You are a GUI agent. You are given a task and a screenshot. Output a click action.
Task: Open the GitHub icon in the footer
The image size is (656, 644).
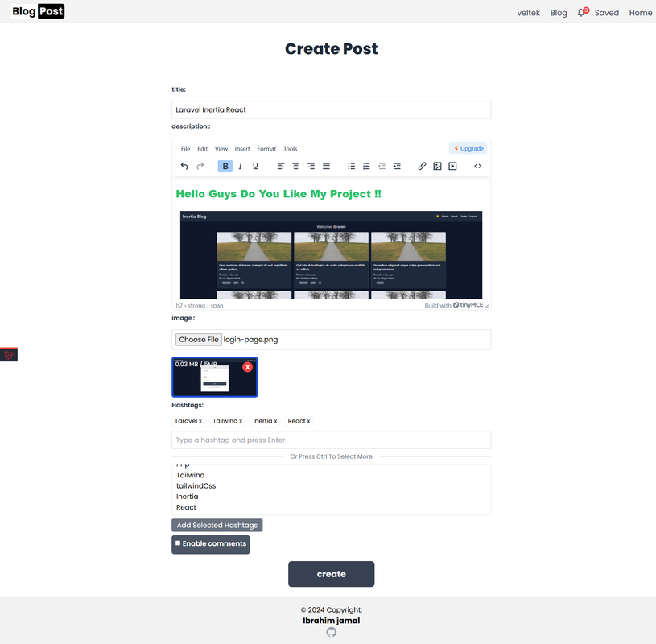click(x=332, y=632)
